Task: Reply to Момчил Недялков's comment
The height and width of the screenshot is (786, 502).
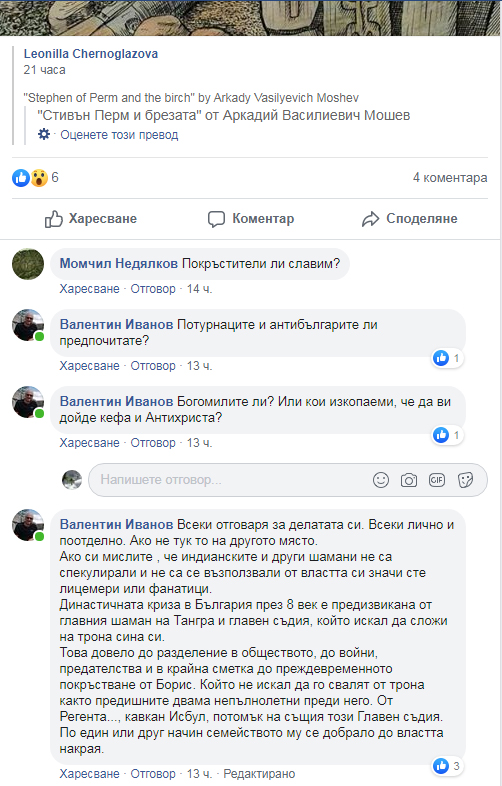Action: (x=153, y=289)
